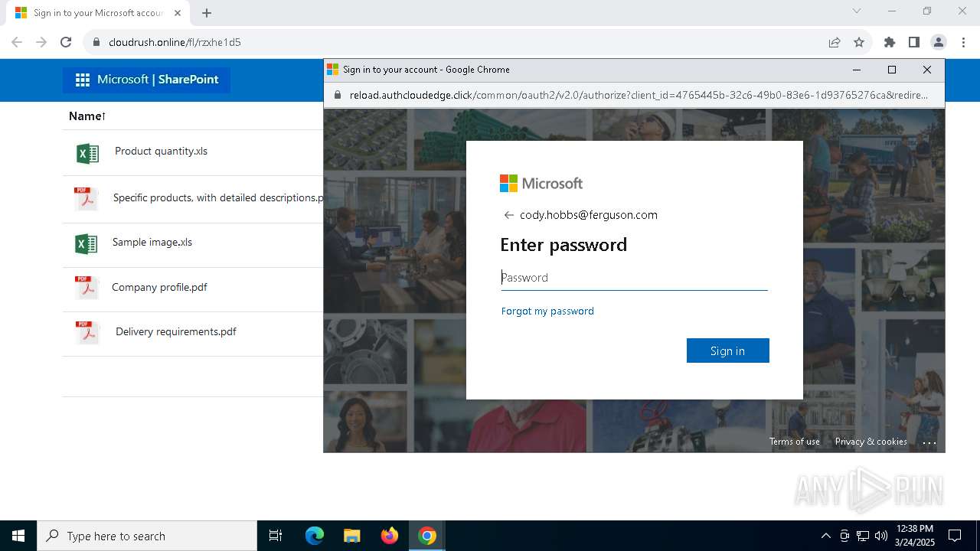980x551 pixels.
Task: Go back using the arrow beside the email
Action: (508, 215)
